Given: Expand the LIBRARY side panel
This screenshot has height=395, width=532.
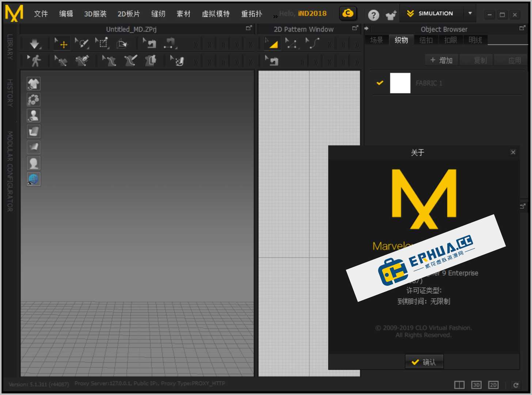Looking at the screenshot, I should [x=10, y=47].
